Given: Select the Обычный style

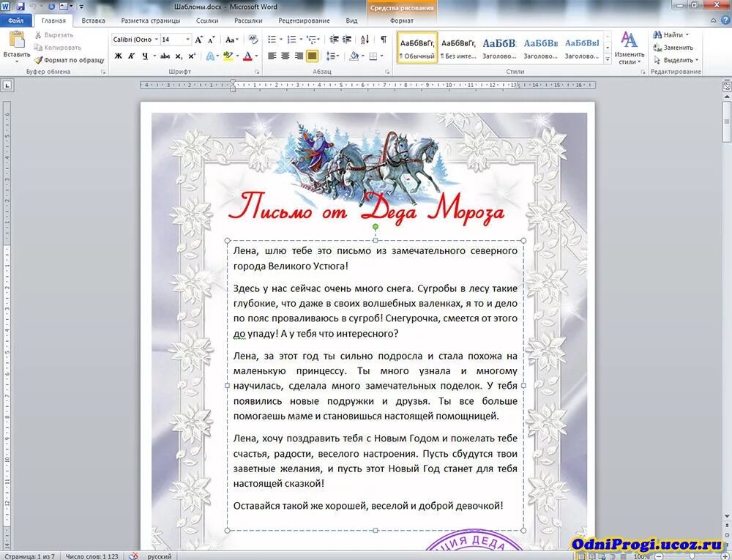Looking at the screenshot, I should (417, 47).
